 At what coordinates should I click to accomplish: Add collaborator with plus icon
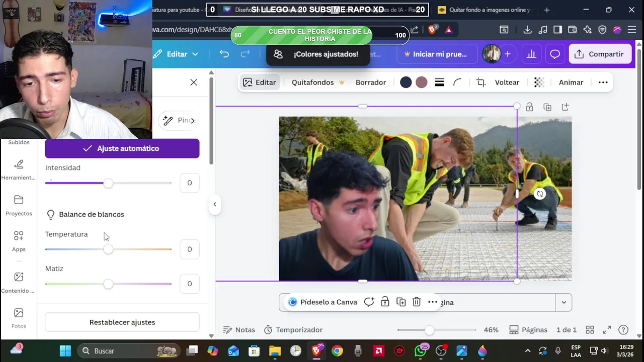point(508,54)
